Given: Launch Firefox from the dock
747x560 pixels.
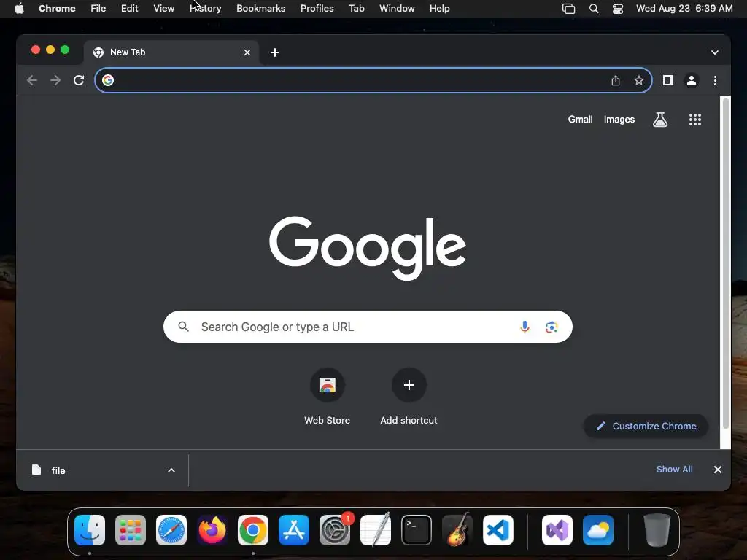Looking at the screenshot, I should [x=212, y=530].
